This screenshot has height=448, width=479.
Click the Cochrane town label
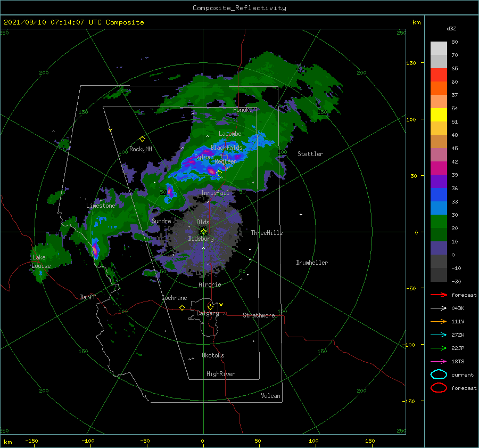(x=174, y=298)
